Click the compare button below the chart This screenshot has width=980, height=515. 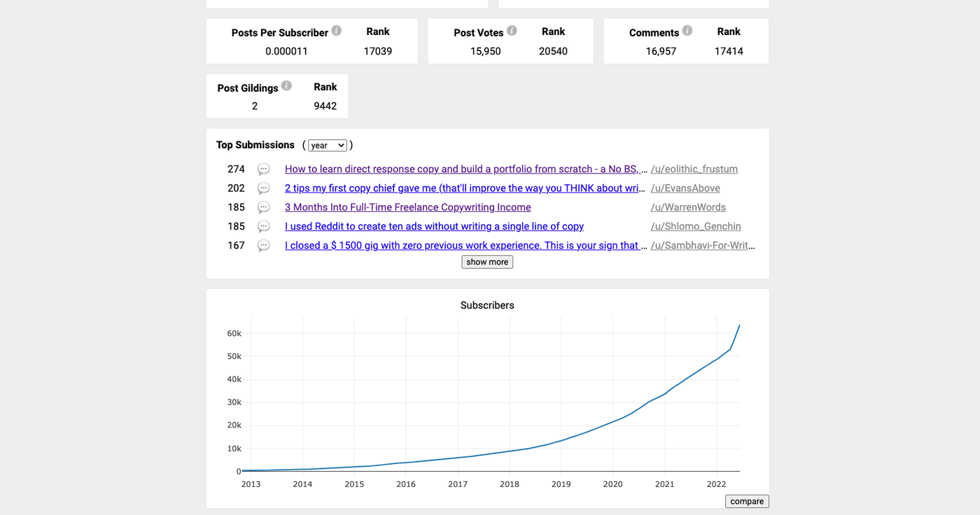747,501
